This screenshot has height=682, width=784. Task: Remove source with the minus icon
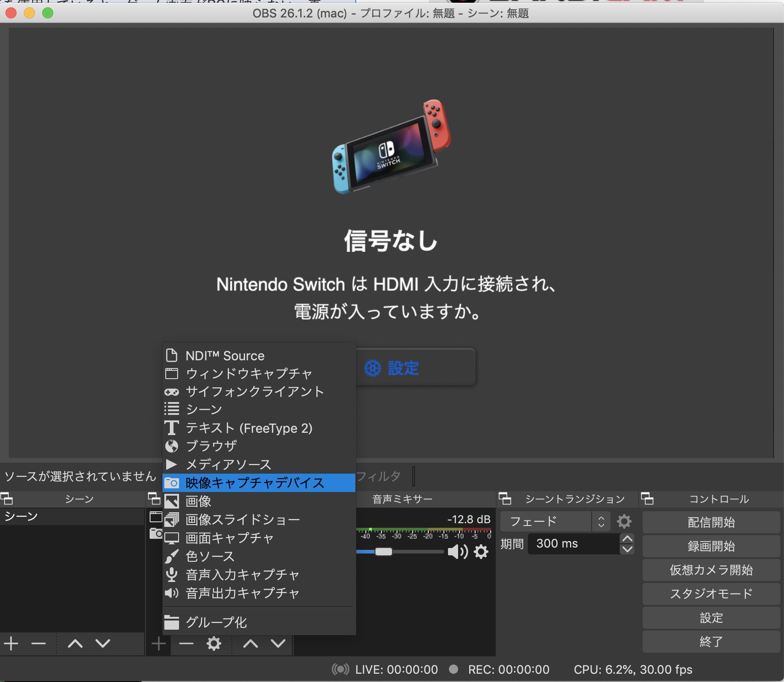[x=186, y=644]
